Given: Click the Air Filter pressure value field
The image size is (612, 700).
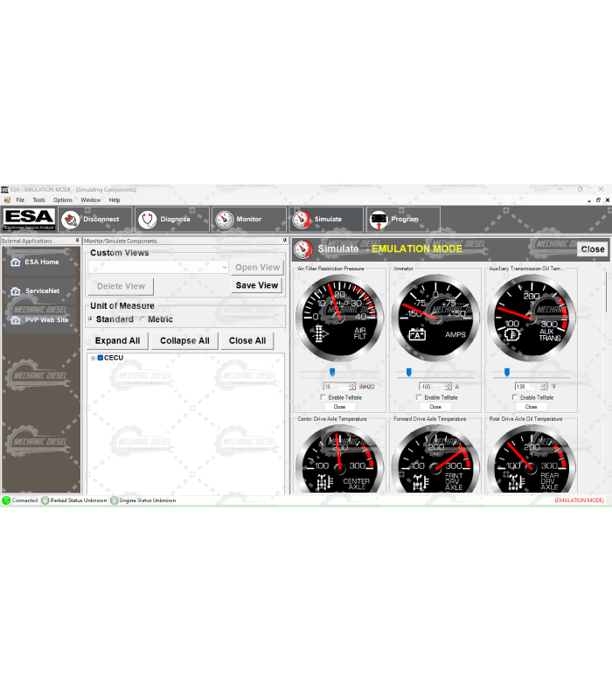Looking at the screenshot, I should (335, 386).
